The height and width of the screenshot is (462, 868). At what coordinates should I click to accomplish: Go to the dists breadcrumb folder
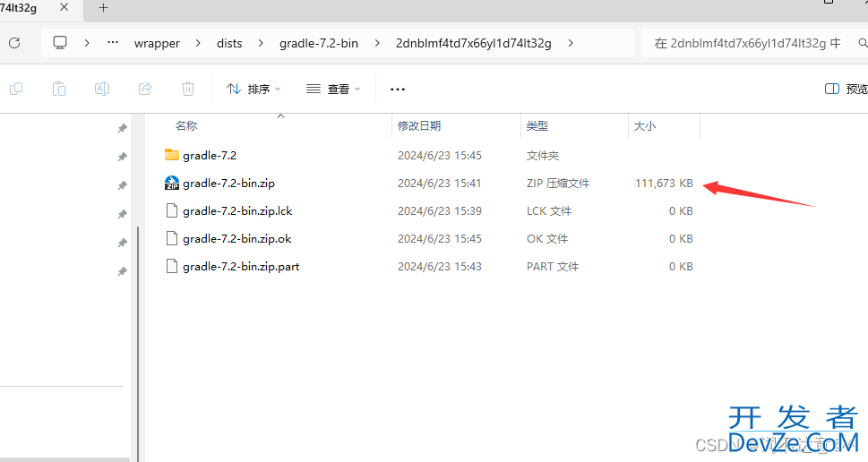pyautogui.click(x=229, y=43)
